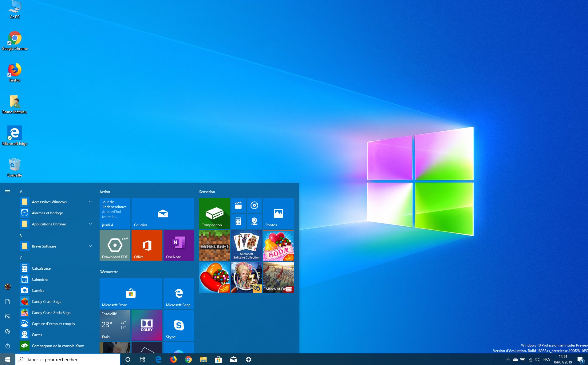Open the Films & TV small tile

pos(239,205)
